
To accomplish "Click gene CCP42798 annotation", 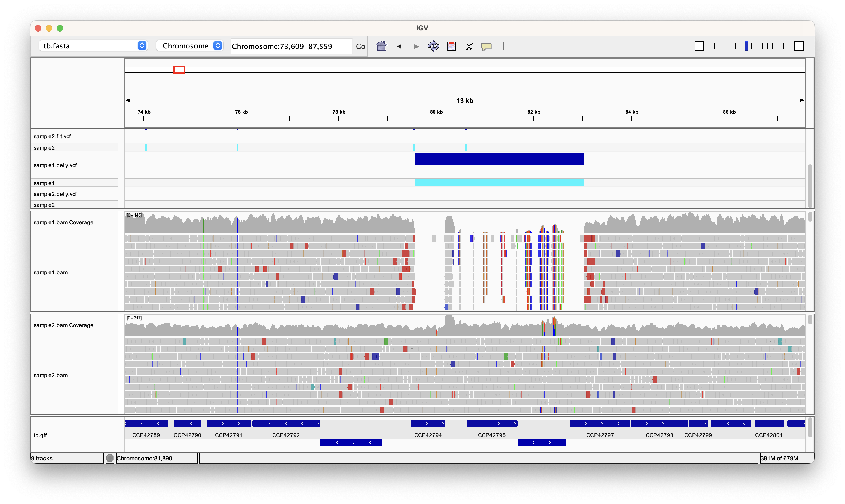I will click(x=659, y=423).
